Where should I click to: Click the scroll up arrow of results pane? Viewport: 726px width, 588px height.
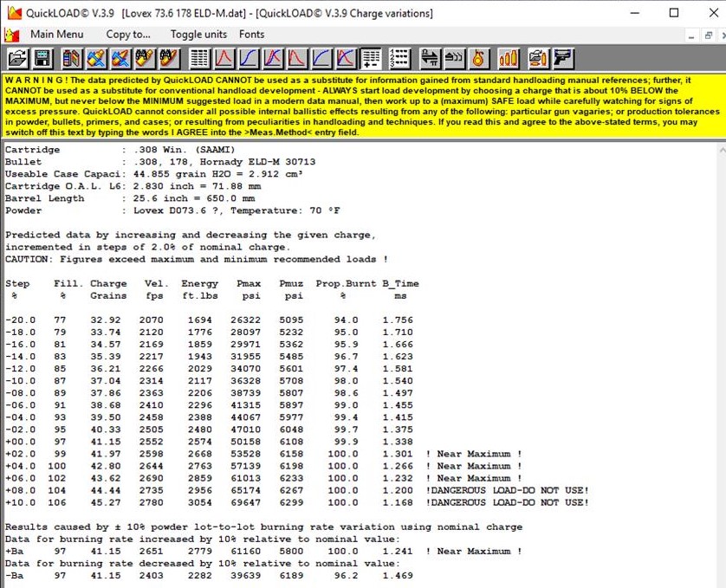722,150
